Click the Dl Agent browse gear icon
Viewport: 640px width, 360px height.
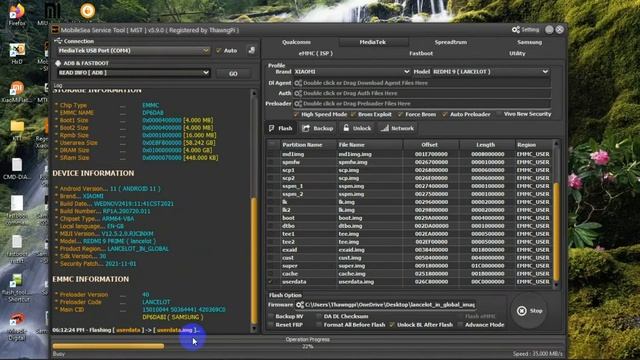[298, 83]
